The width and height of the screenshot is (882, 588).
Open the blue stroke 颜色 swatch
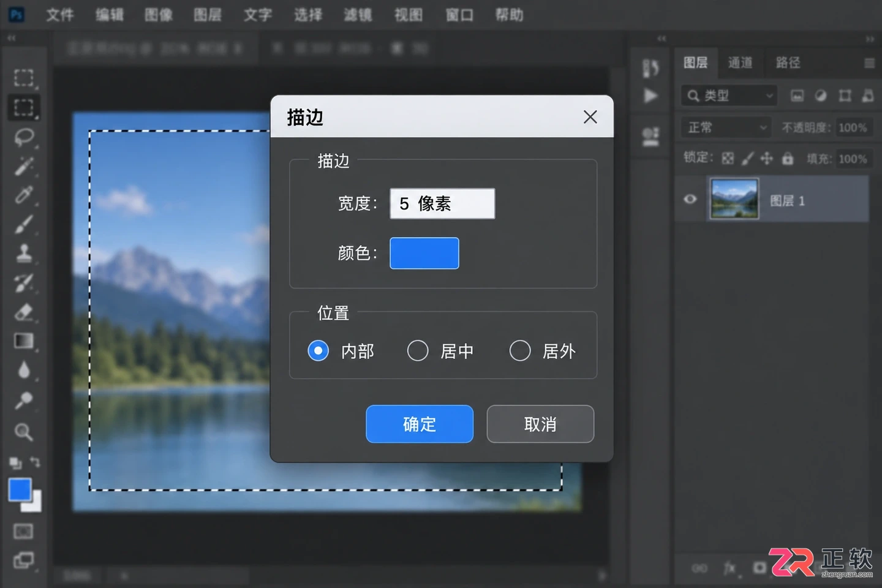pos(424,253)
